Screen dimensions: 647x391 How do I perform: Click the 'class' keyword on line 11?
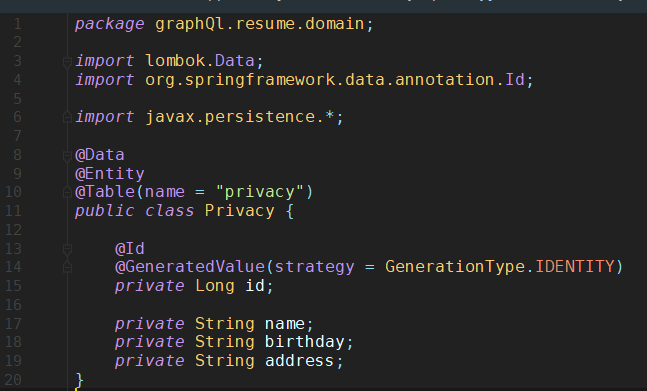170,211
